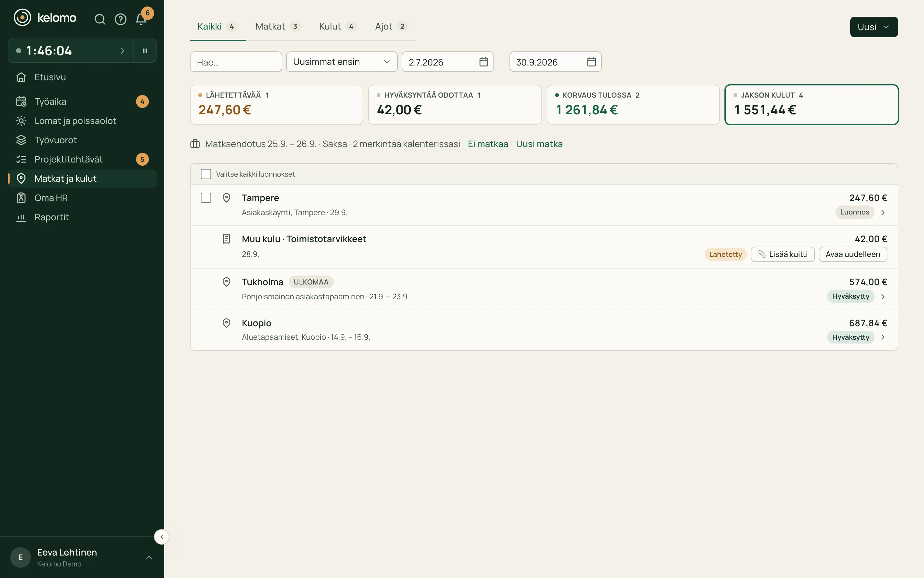Click the Muu kulu receipt icon
Screen dimensions: 924x578
point(227,239)
